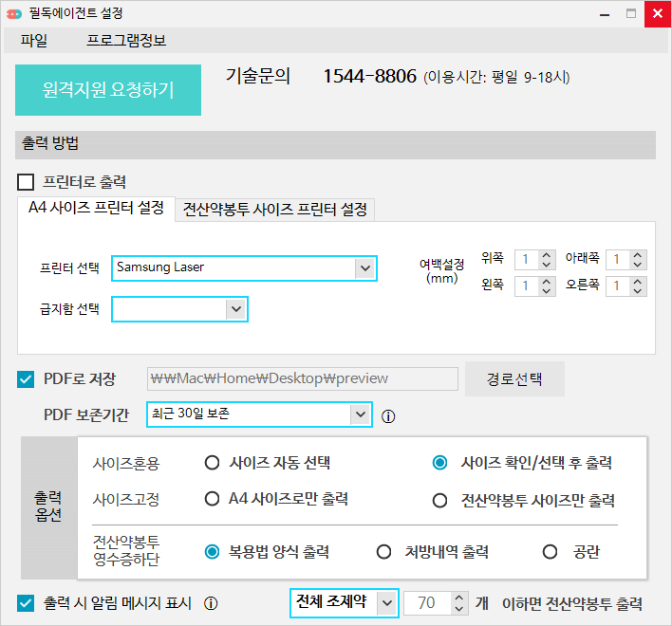This screenshot has width=672, height=626.
Task: Click the 원격지원 요청하기 button
Action: click(108, 90)
